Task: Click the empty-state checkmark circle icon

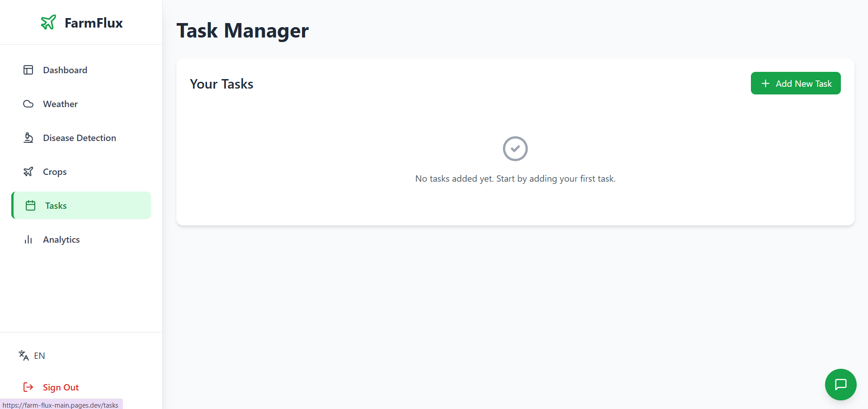Action: [x=515, y=149]
